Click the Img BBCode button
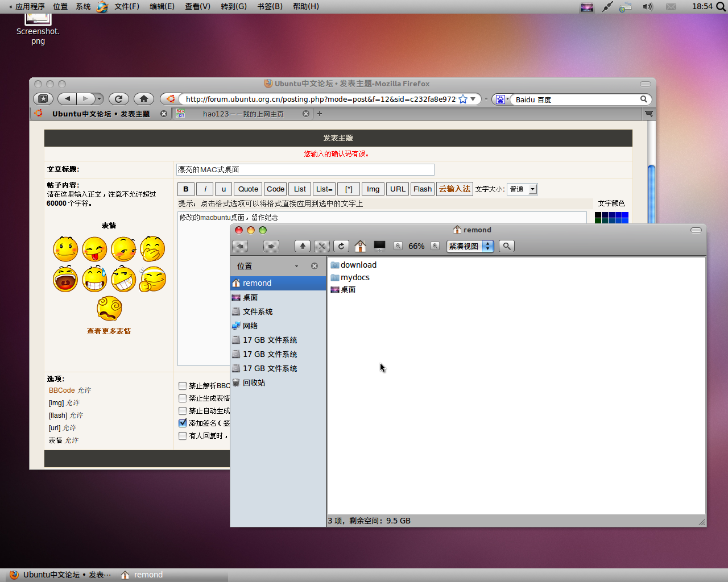 coord(373,189)
